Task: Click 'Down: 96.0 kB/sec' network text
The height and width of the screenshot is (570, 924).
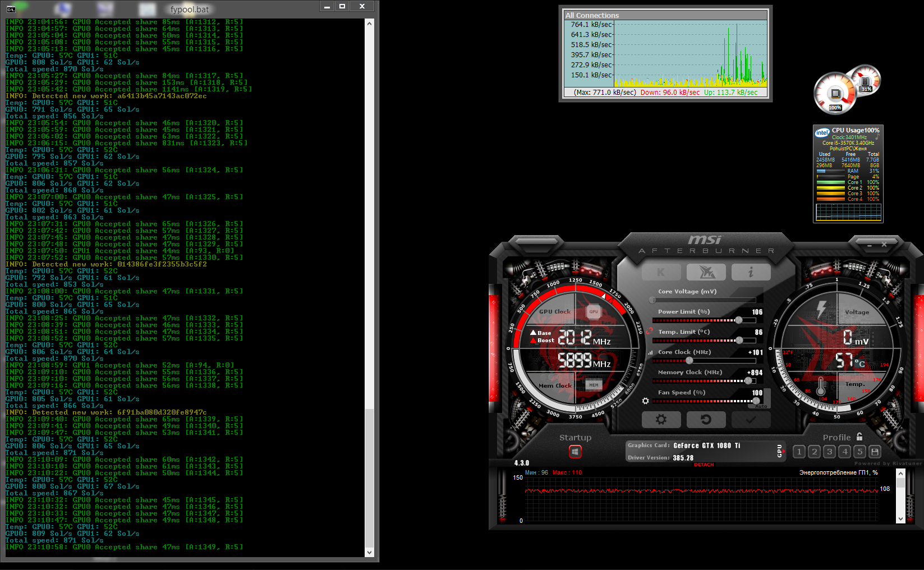Action: point(670,93)
